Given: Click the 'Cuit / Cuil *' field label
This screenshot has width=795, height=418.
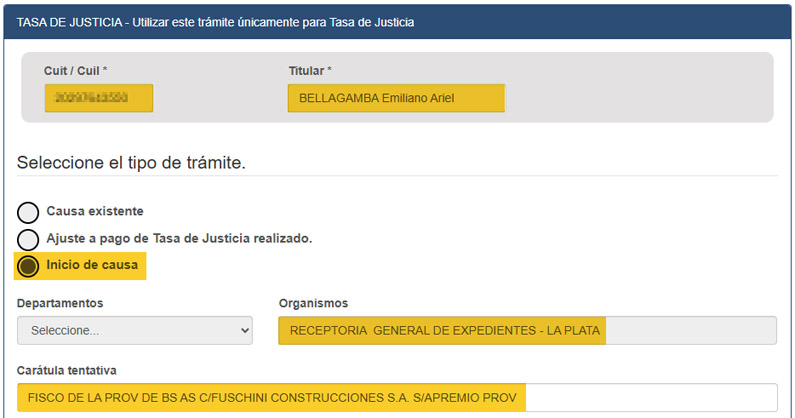Looking at the screenshot, I should click(x=75, y=71).
